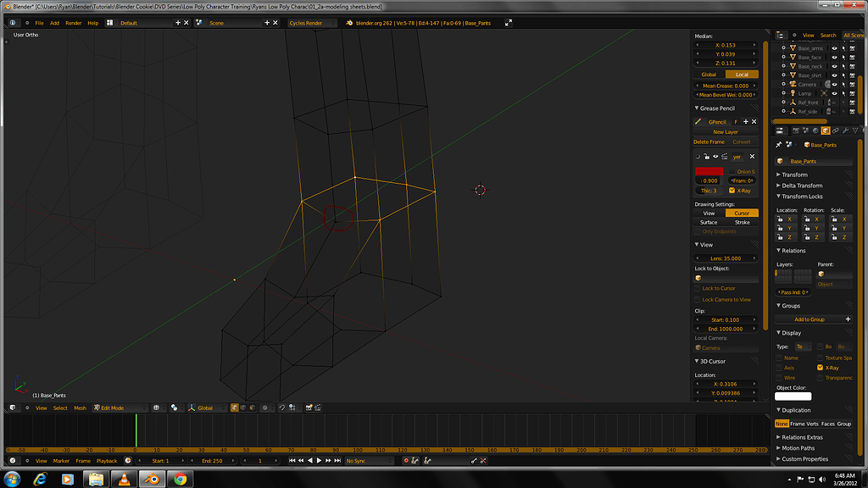
Task: Play the animation forward
Action: click(x=319, y=460)
